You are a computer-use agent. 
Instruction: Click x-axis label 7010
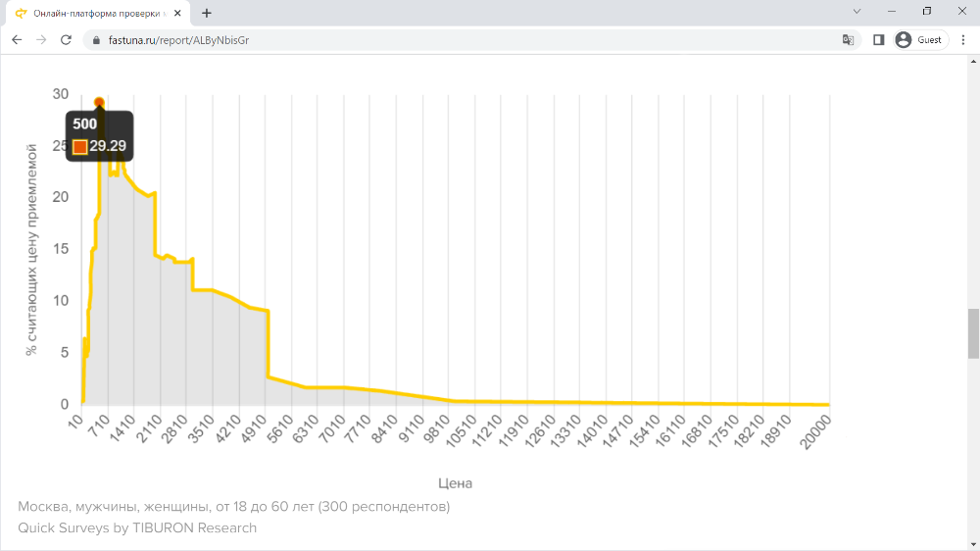pos(334,428)
